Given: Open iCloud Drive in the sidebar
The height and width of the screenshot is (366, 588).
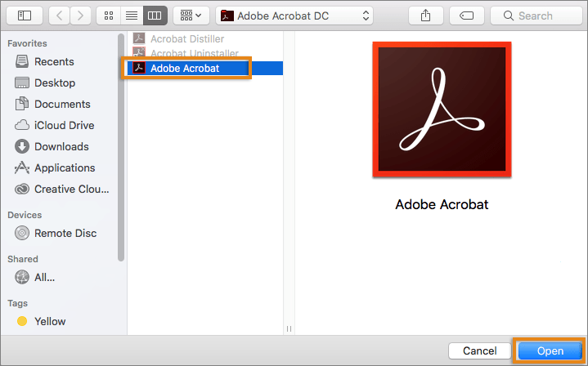Looking at the screenshot, I should point(64,125).
